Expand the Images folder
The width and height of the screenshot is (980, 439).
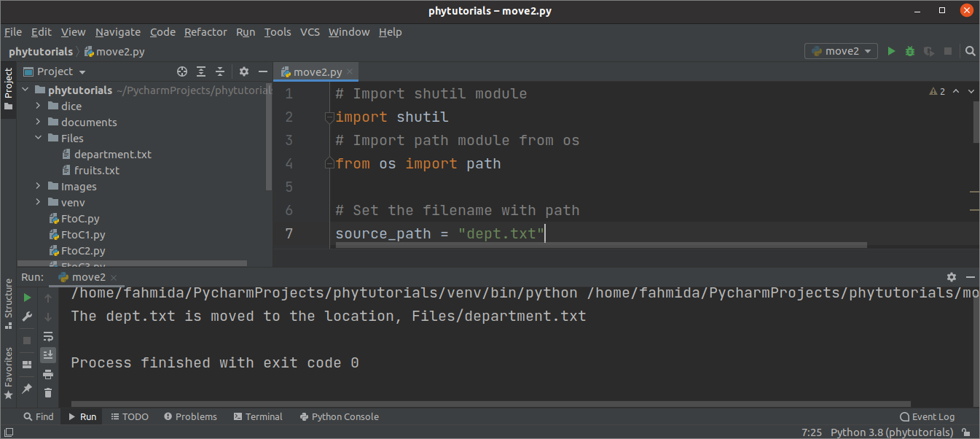coord(38,186)
